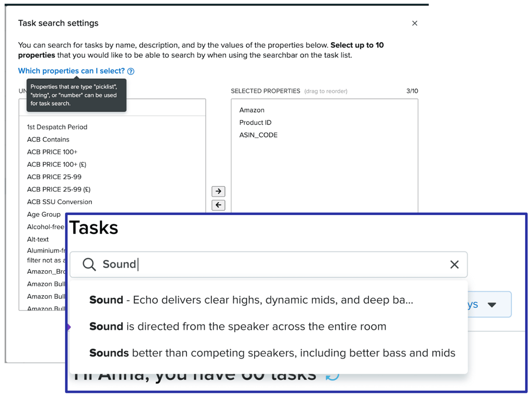Viewport: 532px width, 398px height.
Task: Select '1st Despatch Period' property
Action: [57, 127]
